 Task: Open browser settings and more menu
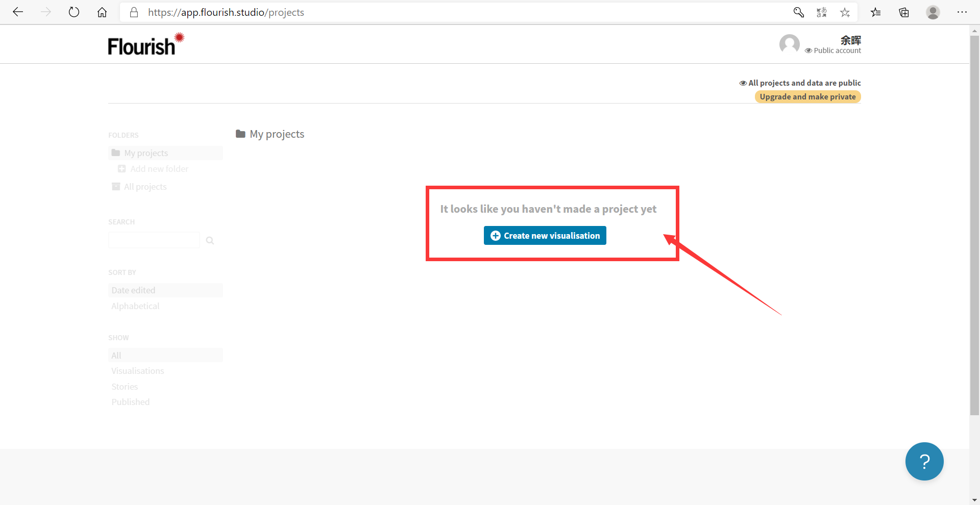[x=962, y=12]
